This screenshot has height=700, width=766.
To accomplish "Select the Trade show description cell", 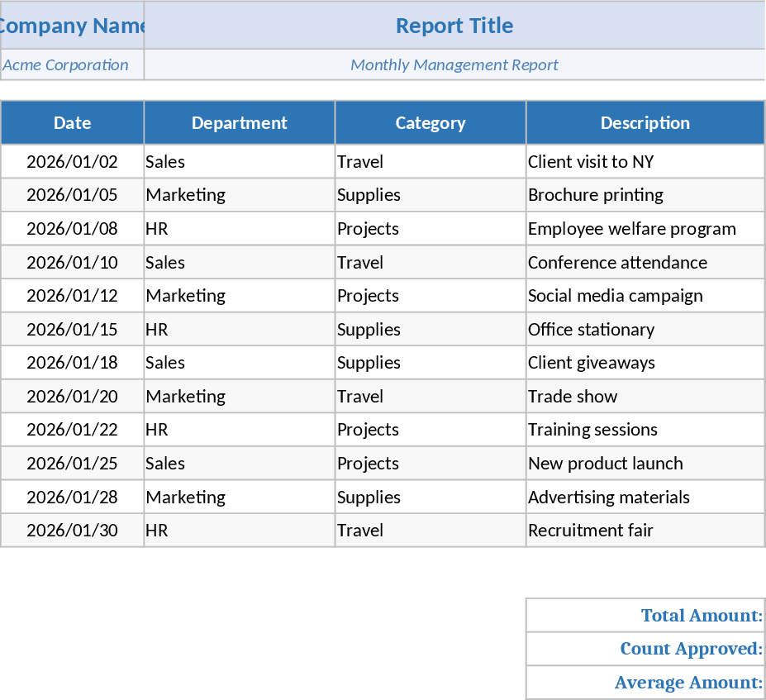I will [x=645, y=397].
